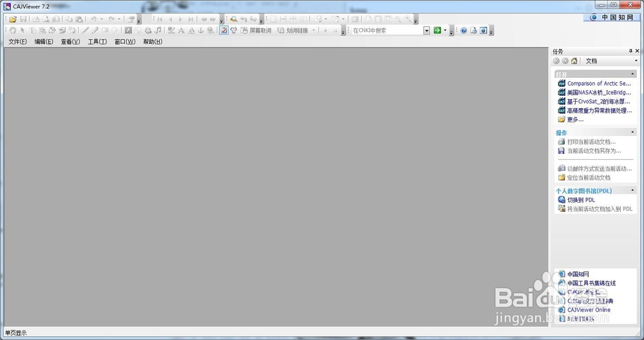This screenshot has width=644, height=340.
Task: Click the Zoom in magnifier icon
Action: (x=408, y=19)
